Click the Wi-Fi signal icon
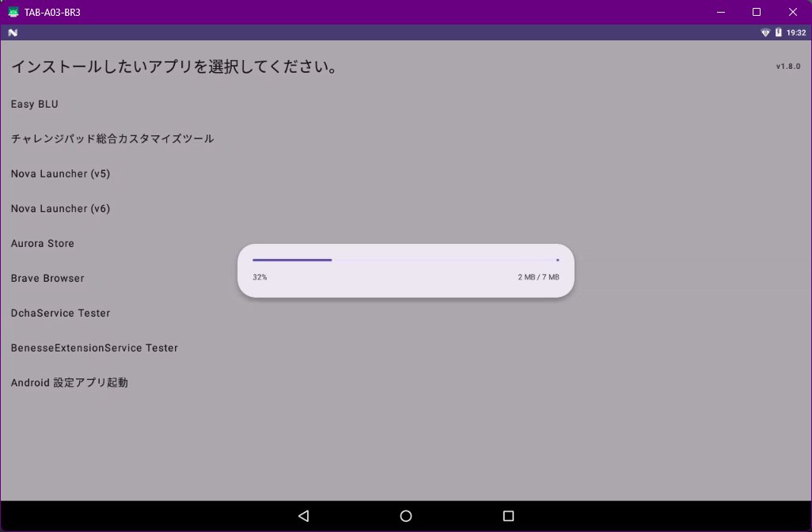812x532 pixels. tap(765, 32)
